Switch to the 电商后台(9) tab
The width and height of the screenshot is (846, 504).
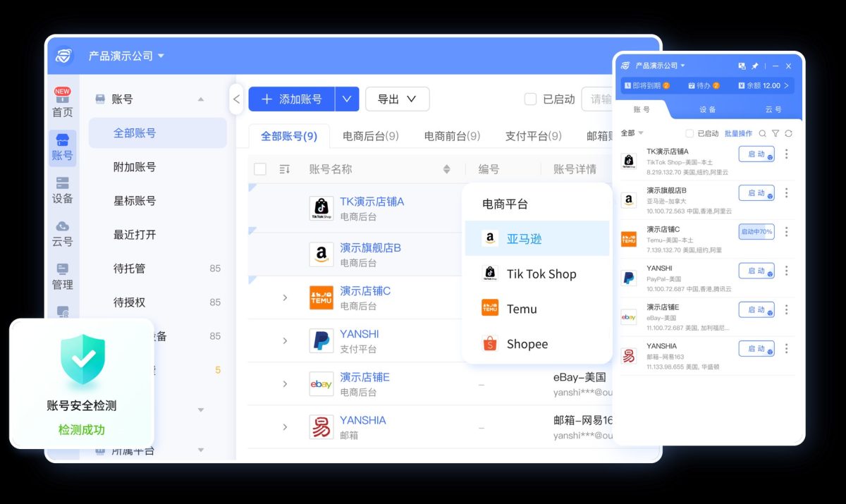coord(371,136)
